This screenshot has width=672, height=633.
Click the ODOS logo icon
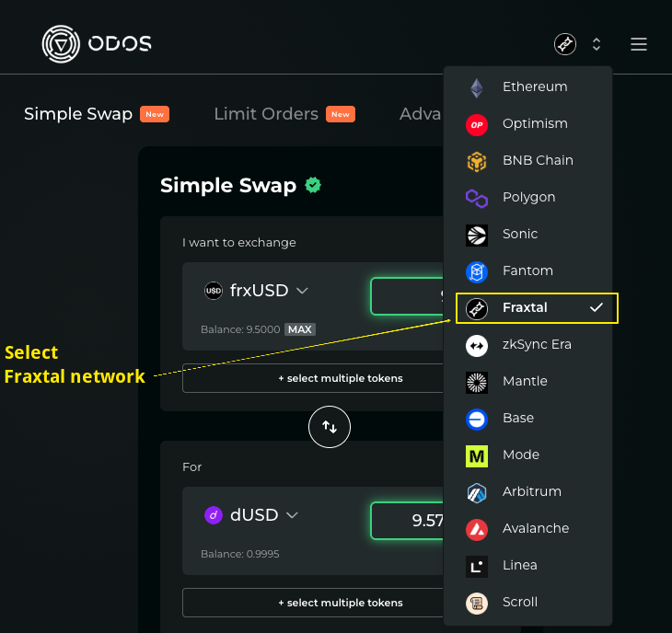tap(62, 44)
